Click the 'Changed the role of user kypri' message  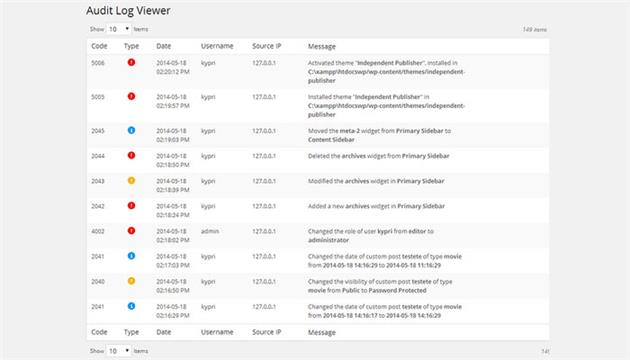370,236
